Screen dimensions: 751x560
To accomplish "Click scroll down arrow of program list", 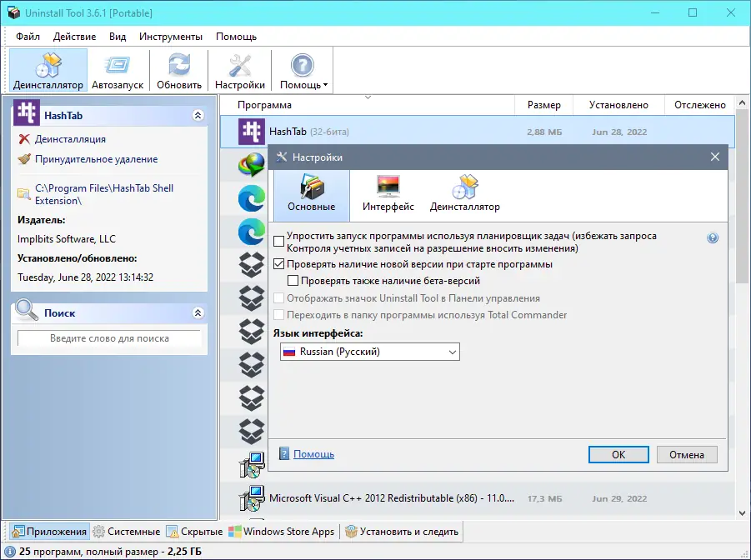I will pos(743,513).
